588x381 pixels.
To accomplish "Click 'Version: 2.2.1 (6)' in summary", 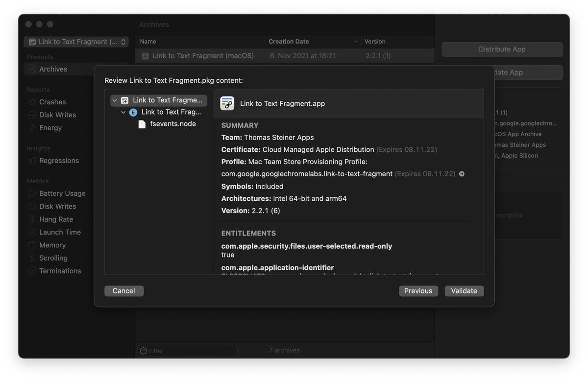I will point(251,211).
